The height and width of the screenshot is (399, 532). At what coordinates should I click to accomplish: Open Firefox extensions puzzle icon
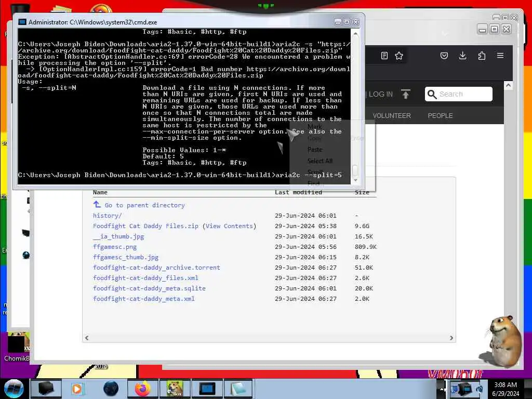pos(482,56)
